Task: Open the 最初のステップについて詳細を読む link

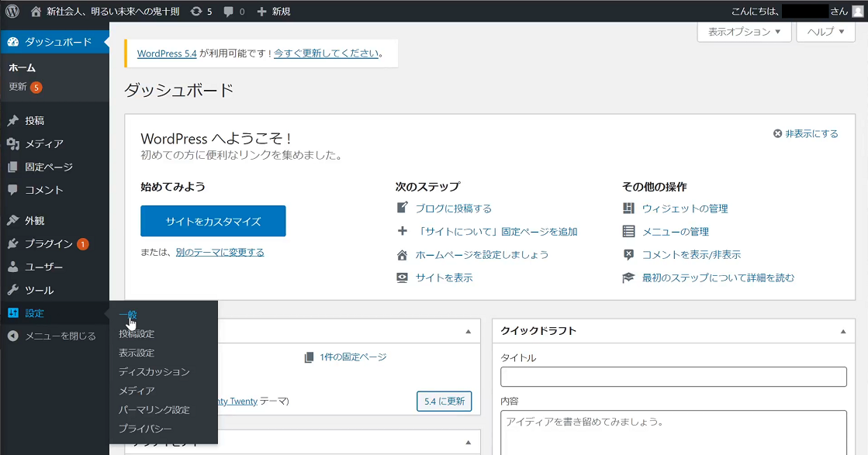Action: click(x=718, y=278)
